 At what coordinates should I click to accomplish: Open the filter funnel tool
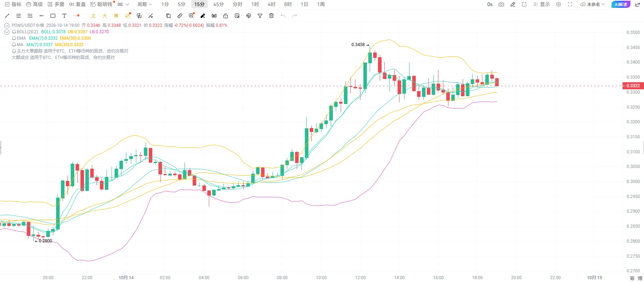(260, 16)
